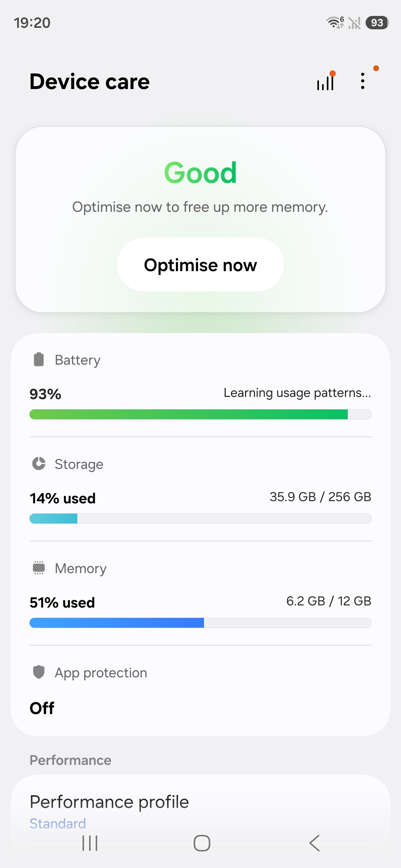Tap the Wi-Fi status bar icon
Image resolution: width=401 pixels, height=868 pixels.
click(x=334, y=23)
